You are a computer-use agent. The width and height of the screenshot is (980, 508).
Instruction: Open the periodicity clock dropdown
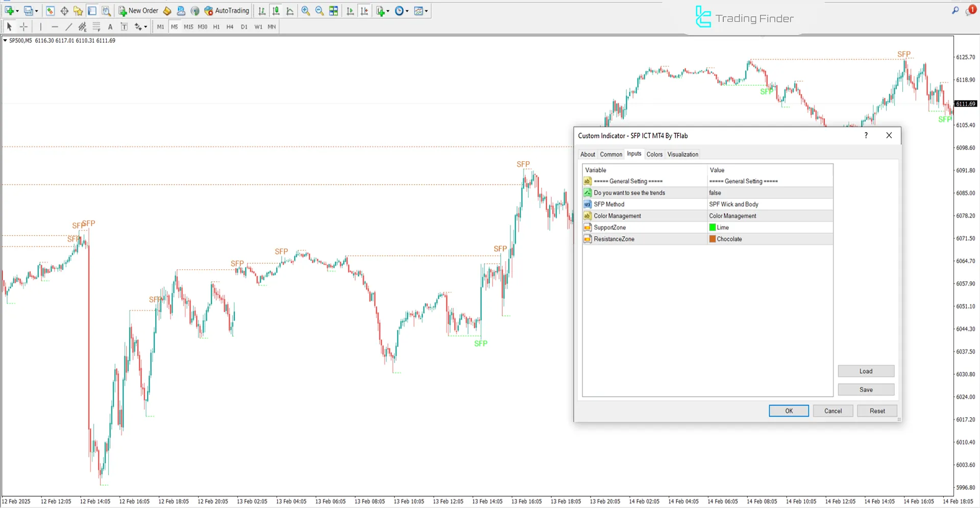click(x=402, y=11)
